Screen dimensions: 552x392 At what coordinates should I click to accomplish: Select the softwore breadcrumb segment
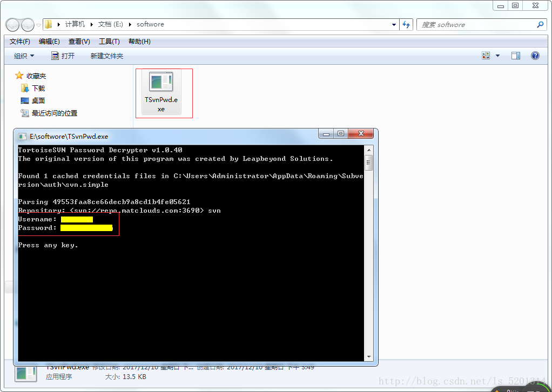[150, 24]
